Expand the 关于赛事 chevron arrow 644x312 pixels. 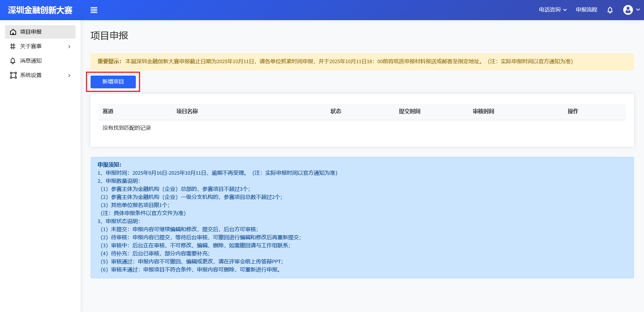[x=69, y=47]
